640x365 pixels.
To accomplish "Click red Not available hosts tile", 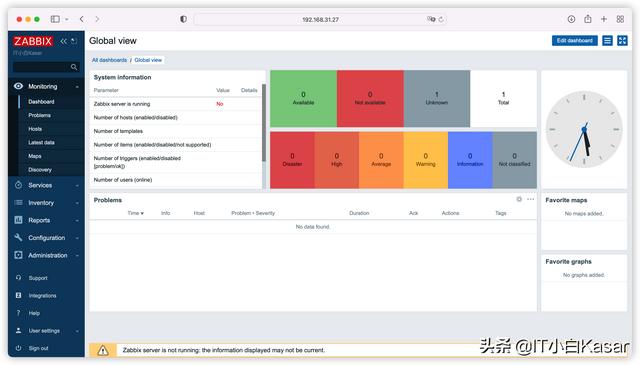I will pyautogui.click(x=370, y=98).
